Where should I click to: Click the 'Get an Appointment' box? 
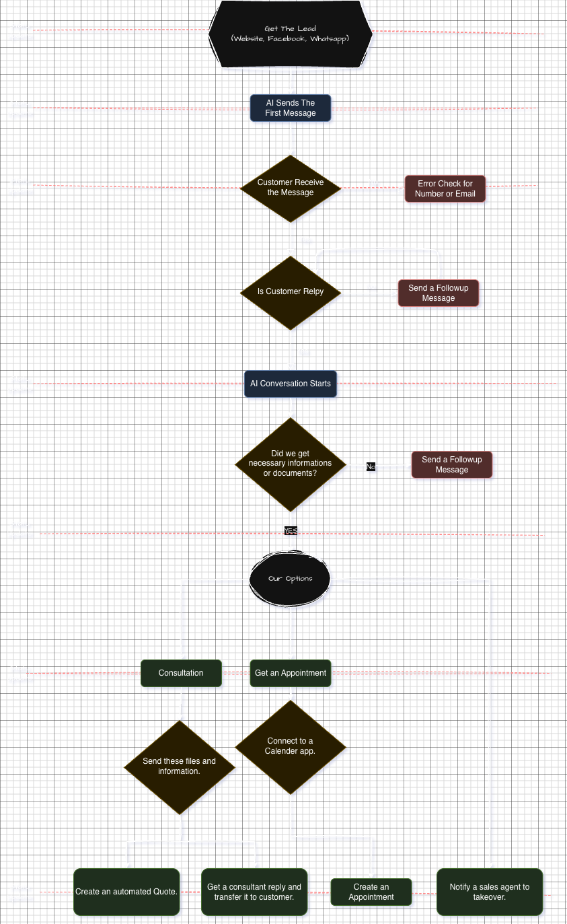click(291, 673)
